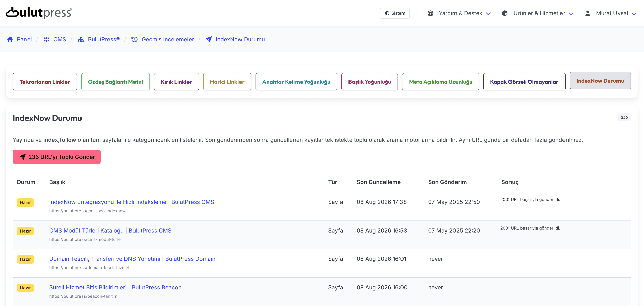
Task: Click the Hazır badge for Süreli Hizmet row
Action: point(25,288)
